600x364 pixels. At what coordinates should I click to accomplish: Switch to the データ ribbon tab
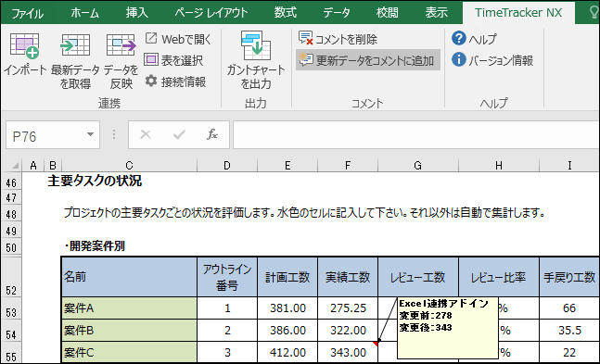[337, 13]
